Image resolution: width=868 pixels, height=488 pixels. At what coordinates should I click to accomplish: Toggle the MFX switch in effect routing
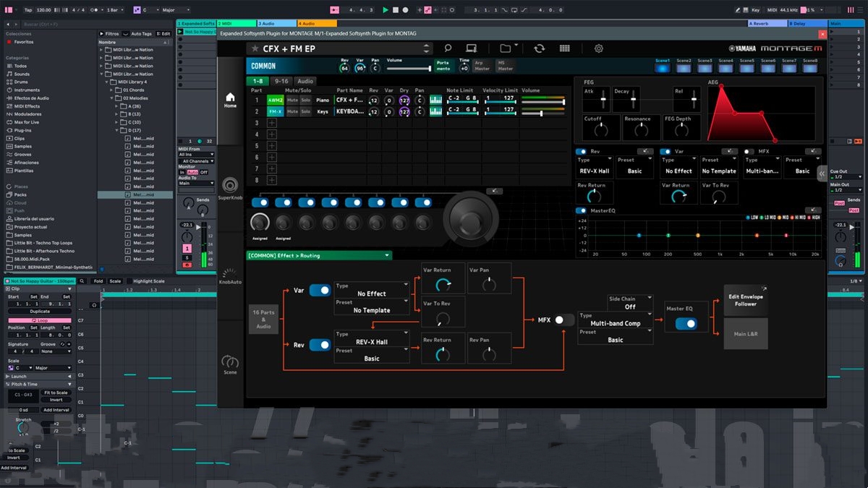pos(564,319)
